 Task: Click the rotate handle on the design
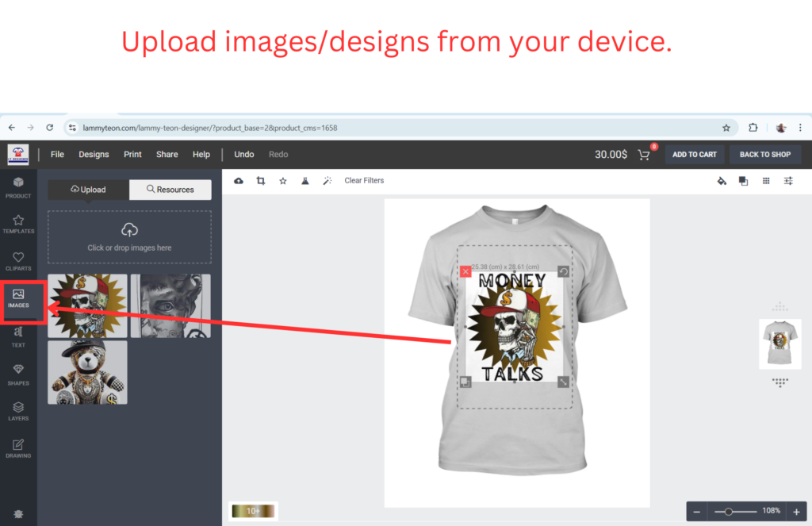pos(564,271)
